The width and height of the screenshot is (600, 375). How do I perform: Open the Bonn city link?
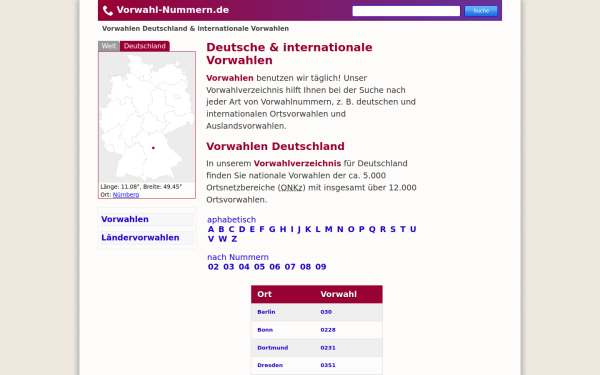click(x=265, y=330)
